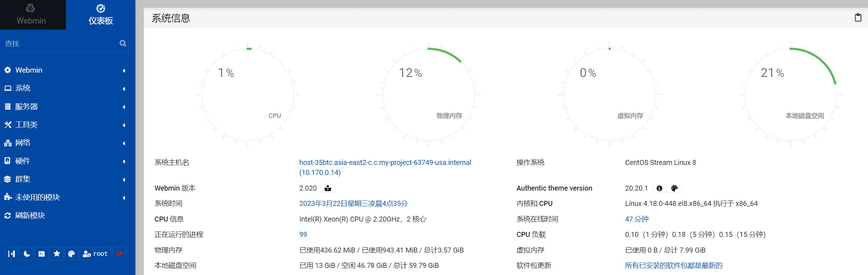Open the system hostname link
This screenshot has width=868, height=275.
tap(385, 167)
